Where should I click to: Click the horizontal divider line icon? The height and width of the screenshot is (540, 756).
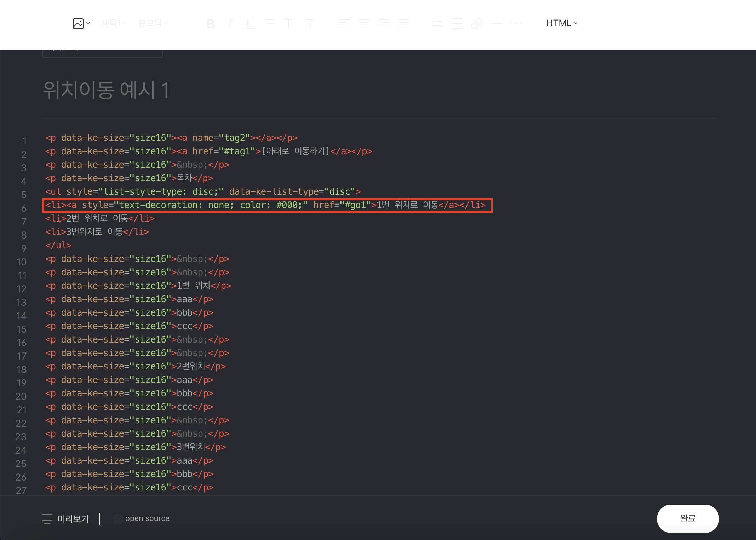[496, 24]
